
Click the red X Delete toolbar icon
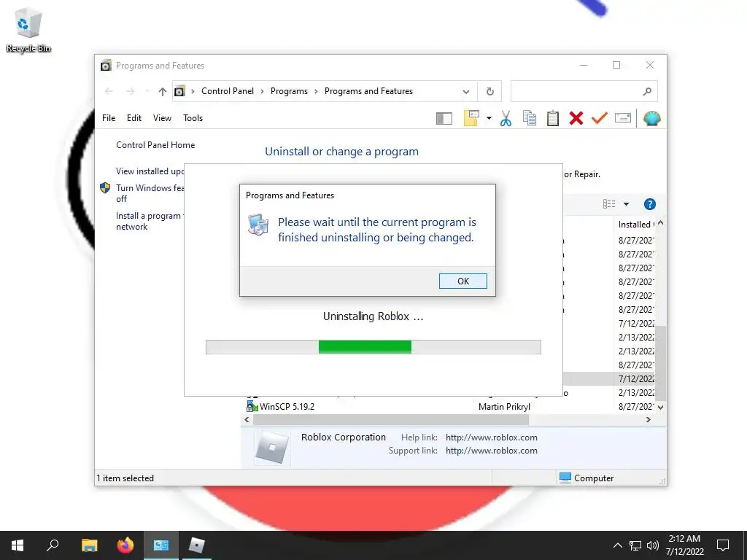pos(576,118)
